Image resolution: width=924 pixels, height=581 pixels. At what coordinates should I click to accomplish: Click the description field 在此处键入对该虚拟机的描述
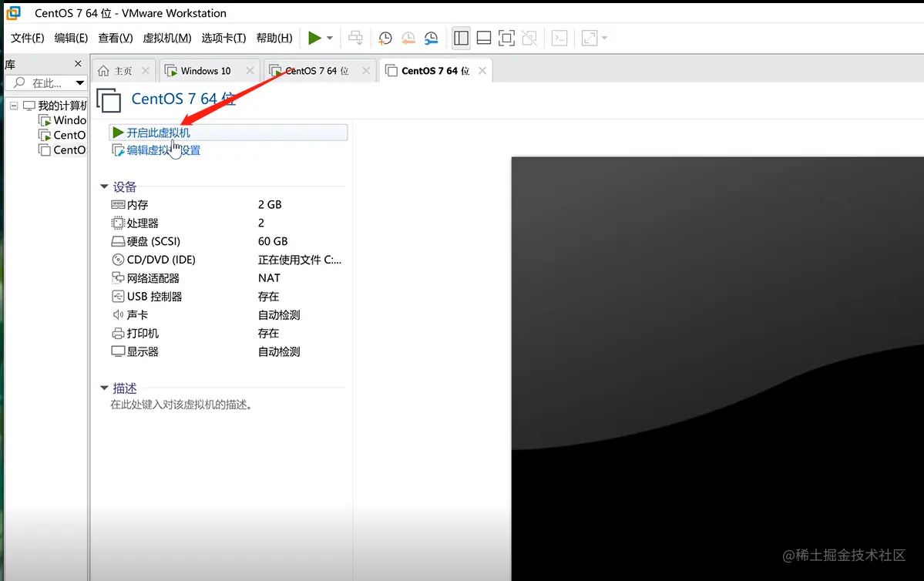click(182, 405)
